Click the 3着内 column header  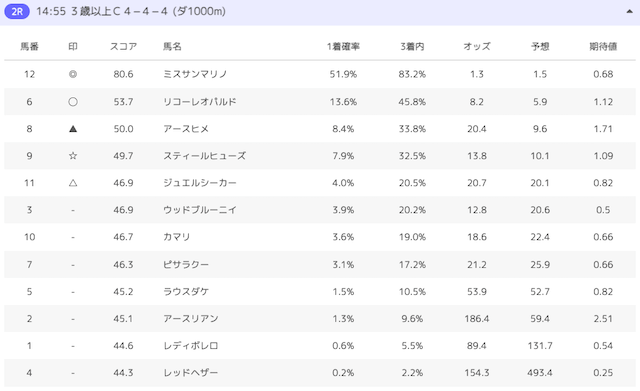pyautogui.click(x=412, y=47)
